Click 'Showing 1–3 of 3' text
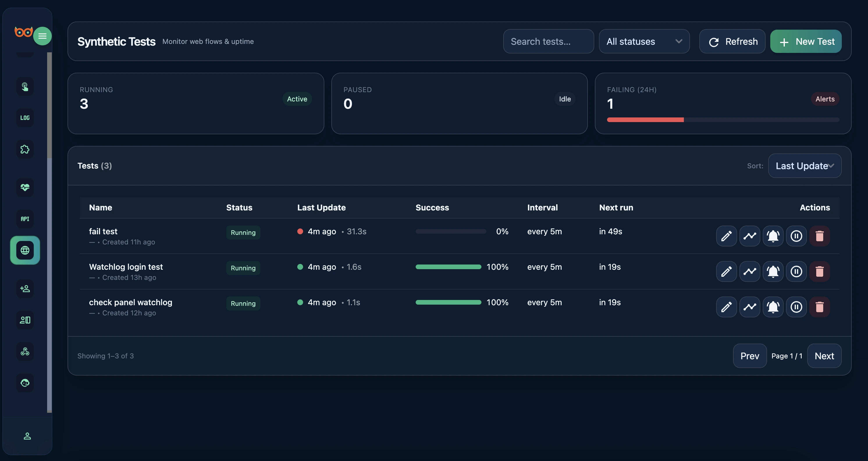 click(x=106, y=356)
